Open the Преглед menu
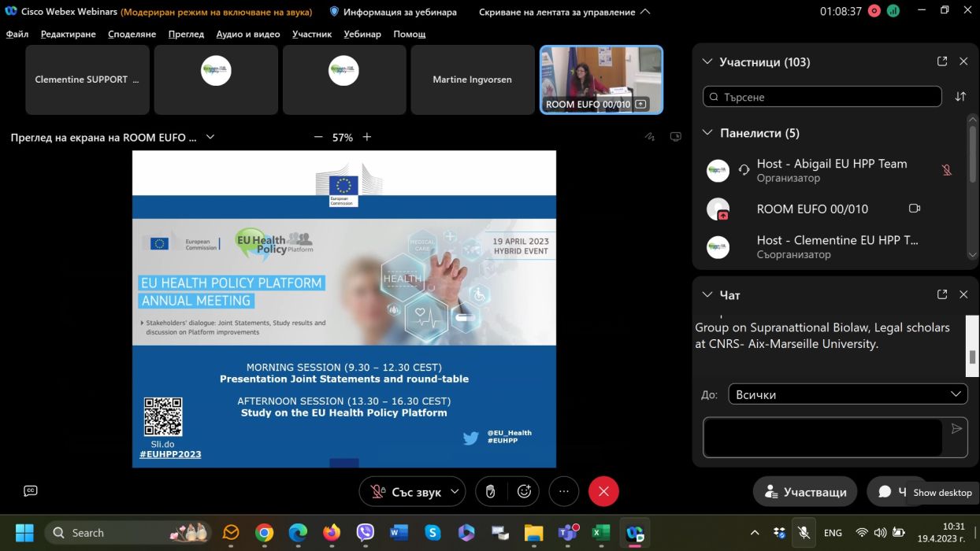 click(186, 34)
